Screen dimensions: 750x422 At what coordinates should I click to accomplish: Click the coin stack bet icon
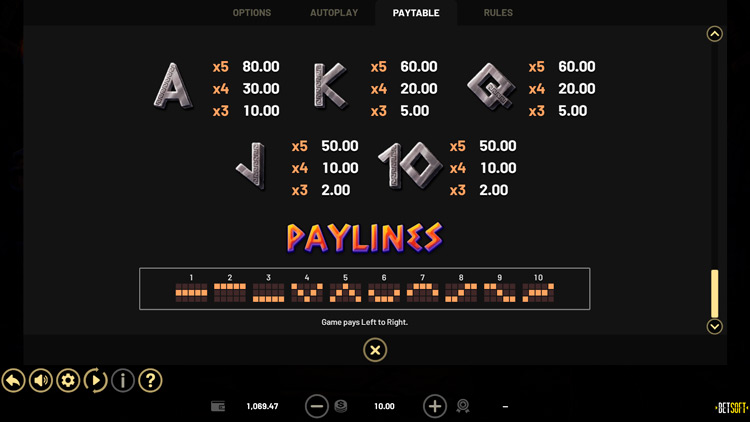tap(341, 406)
